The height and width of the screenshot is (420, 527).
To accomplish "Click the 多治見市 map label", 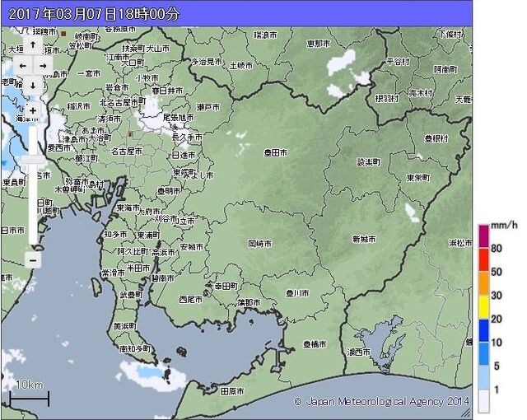I will [x=207, y=62].
